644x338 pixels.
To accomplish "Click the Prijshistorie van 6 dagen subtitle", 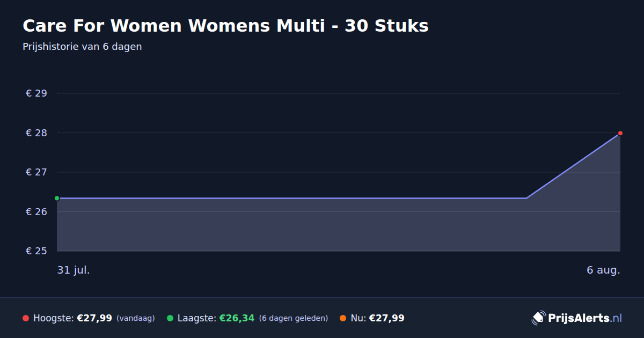I will pos(82,47).
